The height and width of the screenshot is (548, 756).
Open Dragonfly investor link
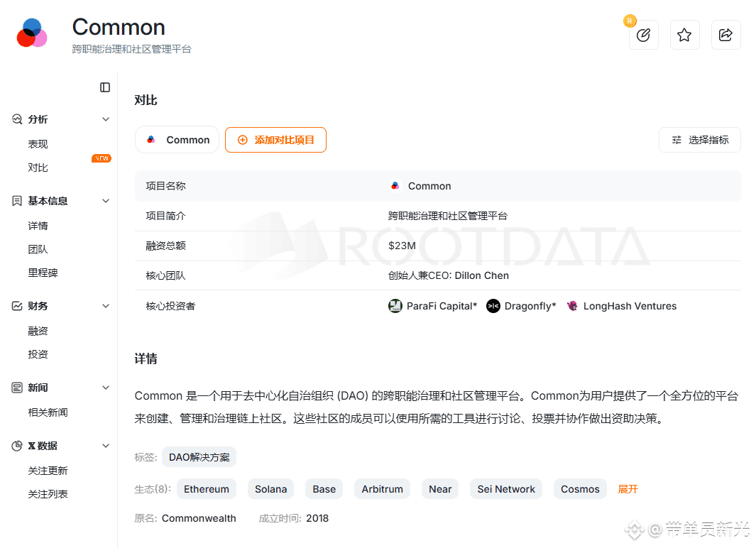coord(530,306)
